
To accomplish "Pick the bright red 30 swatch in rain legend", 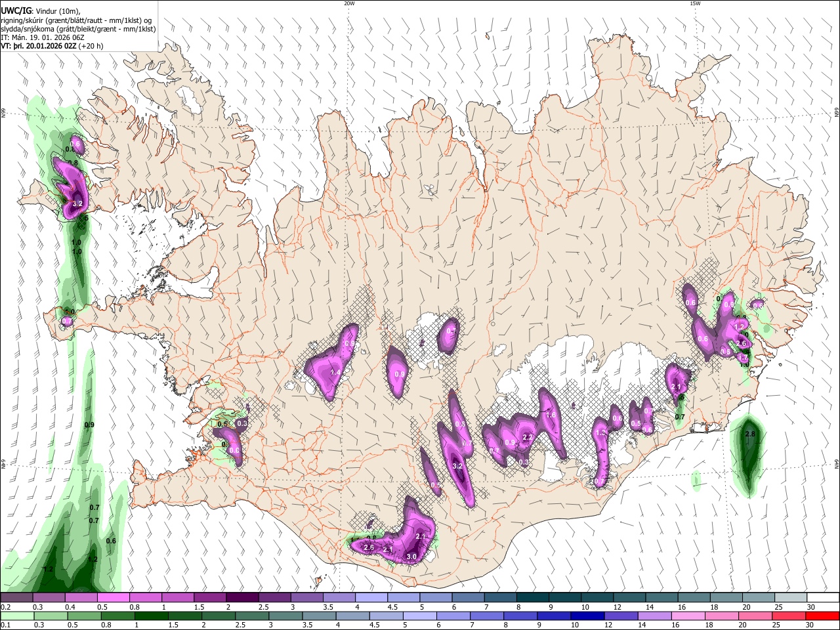I will [x=823, y=616].
